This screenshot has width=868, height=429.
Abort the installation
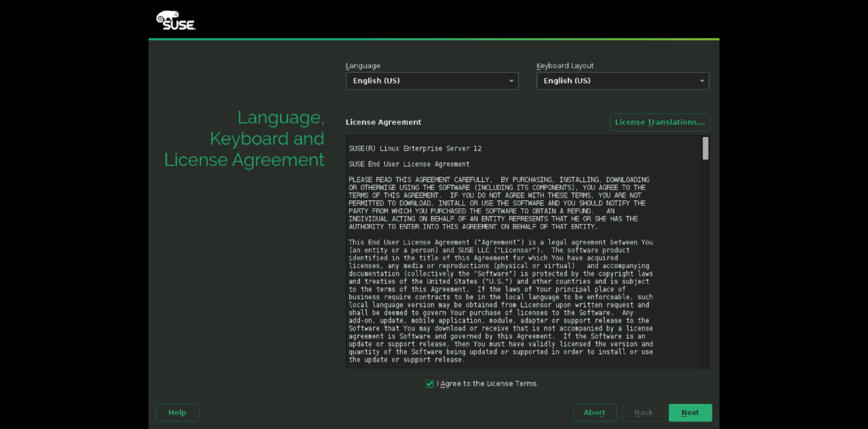pos(595,413)
